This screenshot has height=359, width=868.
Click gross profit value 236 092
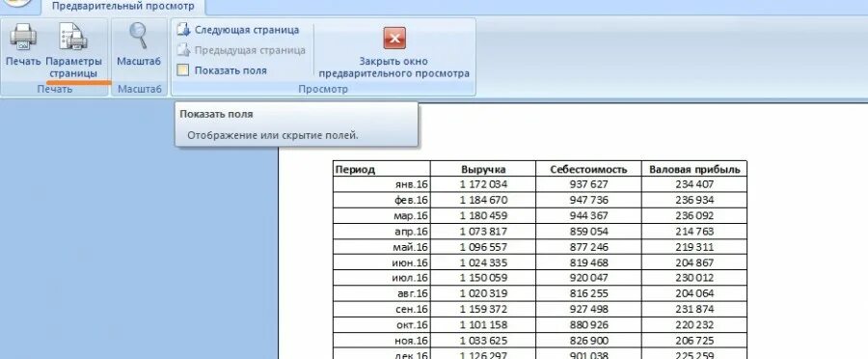click(x=694, y=215)
